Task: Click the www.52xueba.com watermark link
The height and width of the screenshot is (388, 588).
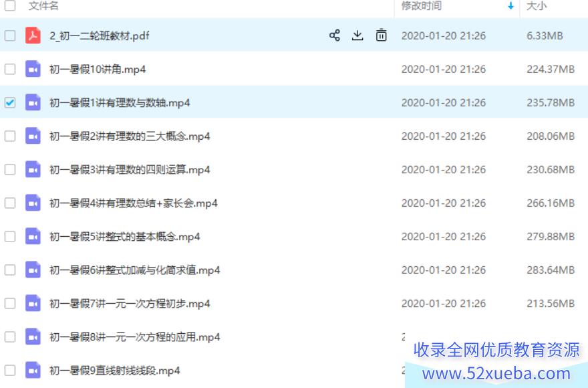Action: (496, 373)
